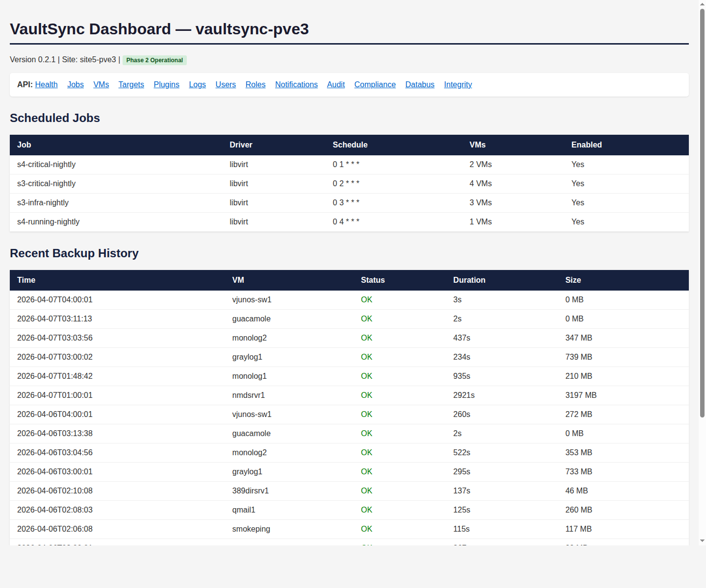Open the Databus API link
The image size is (706, 588).
(420, 84)
